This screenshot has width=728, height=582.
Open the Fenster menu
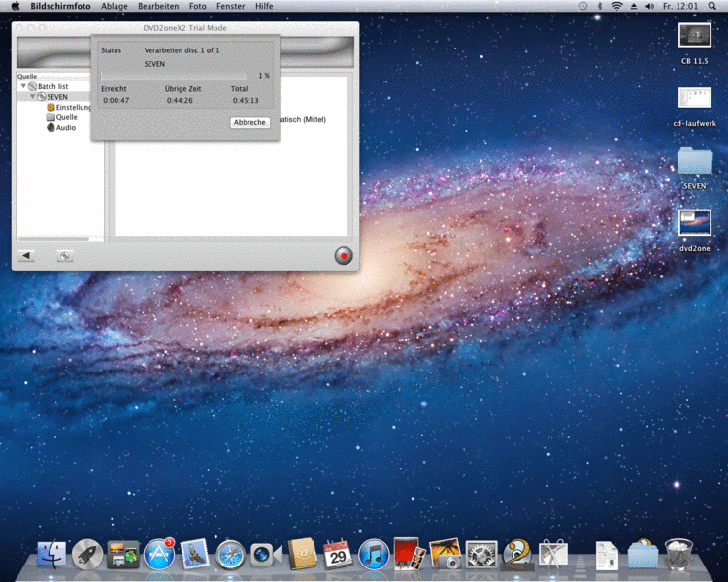231,6
